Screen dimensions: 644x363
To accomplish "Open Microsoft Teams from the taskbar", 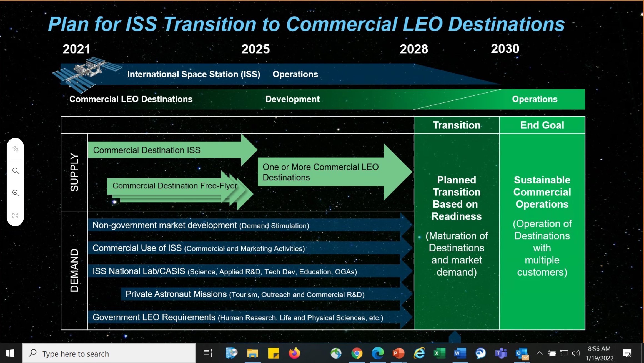I will click(501, 353).
